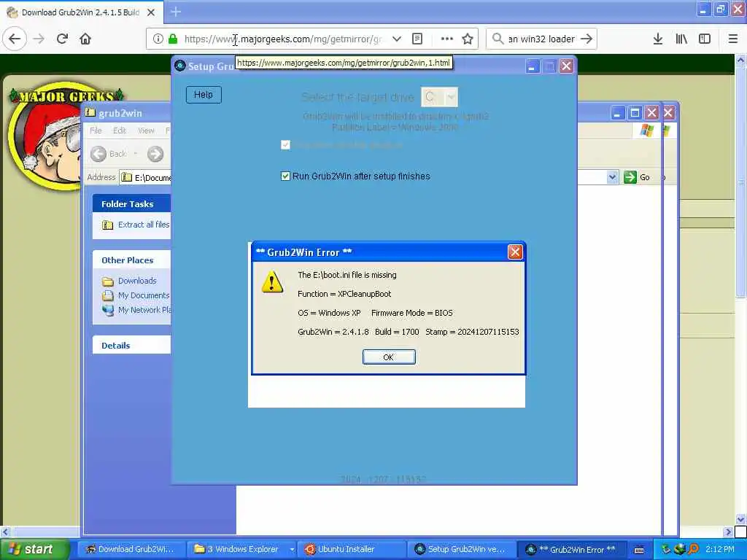
Task: Close the Grub2Win Error dialog
Action: (515, 252)
